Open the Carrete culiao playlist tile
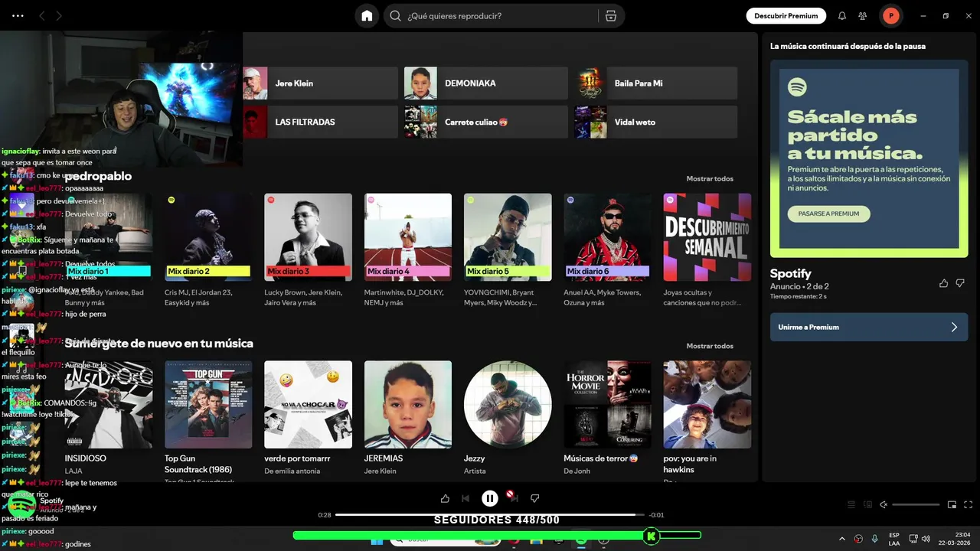Screen dimensions: 980x551 pyautogui.click(x=486, y=122)
